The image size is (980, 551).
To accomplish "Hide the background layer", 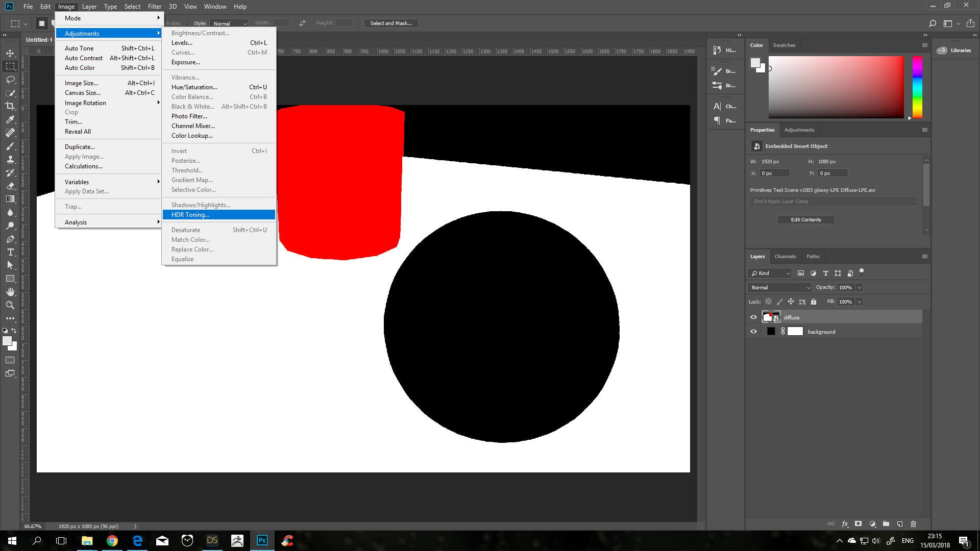I will click(x=753, y=332).
